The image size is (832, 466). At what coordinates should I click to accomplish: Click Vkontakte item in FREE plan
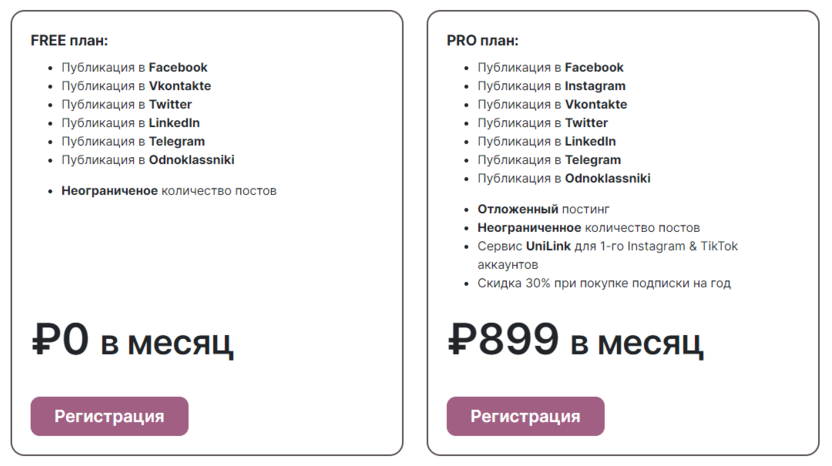pos(136,86)
